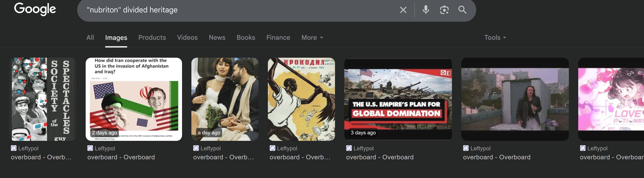Click the '3 days ago' badge on Global Domination image

[x=363, y=133]
